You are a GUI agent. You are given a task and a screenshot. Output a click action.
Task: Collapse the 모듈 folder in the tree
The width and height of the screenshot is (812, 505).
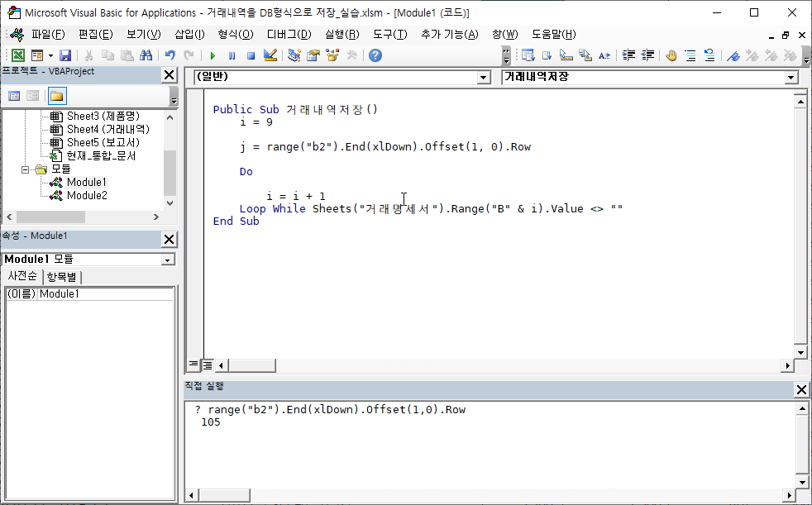(25, 169)
